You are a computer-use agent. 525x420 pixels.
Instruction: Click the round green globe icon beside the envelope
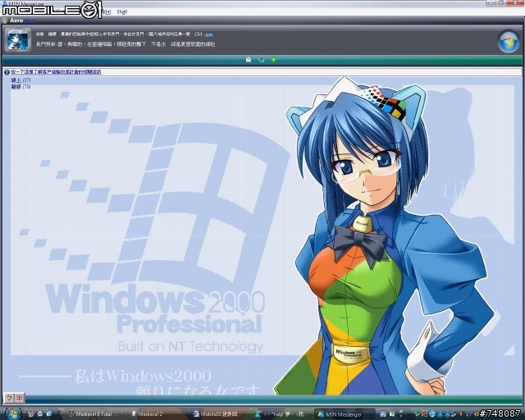[x=262, y=60]
